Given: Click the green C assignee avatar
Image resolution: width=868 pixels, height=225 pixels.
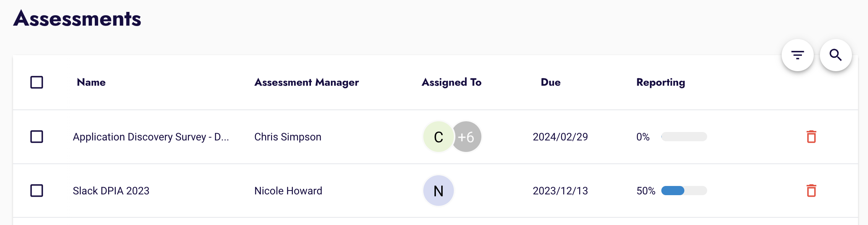Looking at the screenshot, I should 438,137.
